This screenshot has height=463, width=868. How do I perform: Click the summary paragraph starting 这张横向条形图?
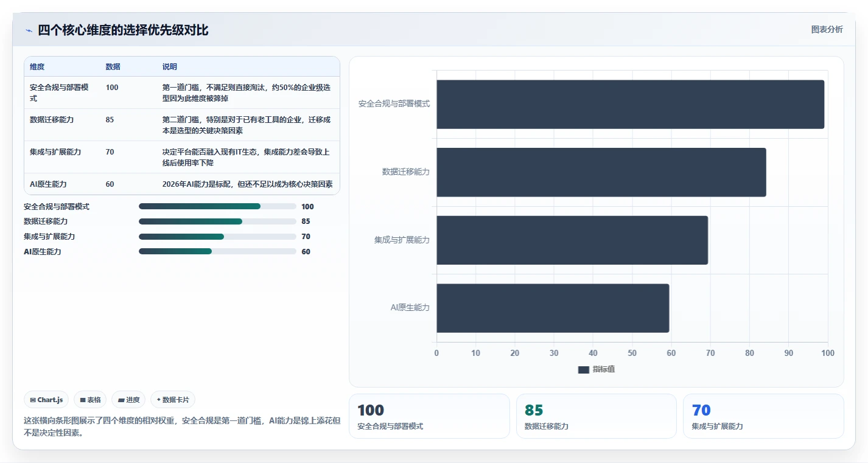click(x=182, y=426)
